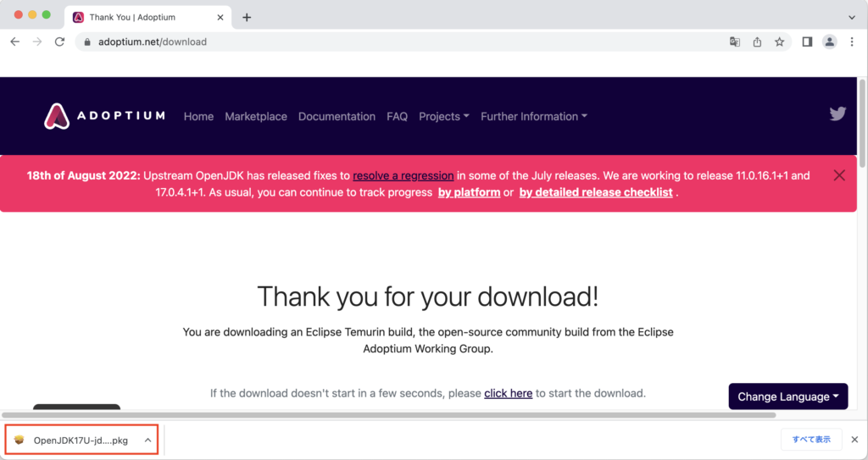
Task: Reload the page with the refresh icon
Action: [x=60, y=42]
